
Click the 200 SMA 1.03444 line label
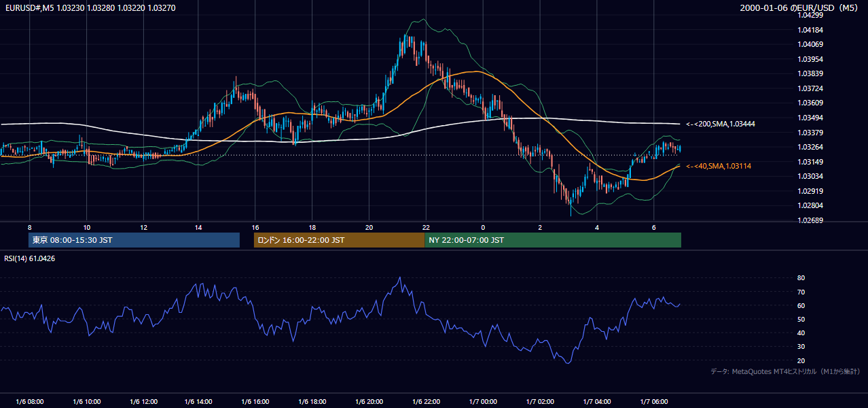tap(721, 124)
